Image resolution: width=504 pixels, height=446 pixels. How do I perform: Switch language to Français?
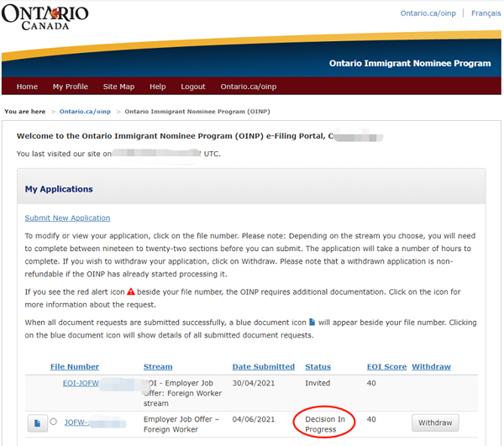click(x=486, y=13)
